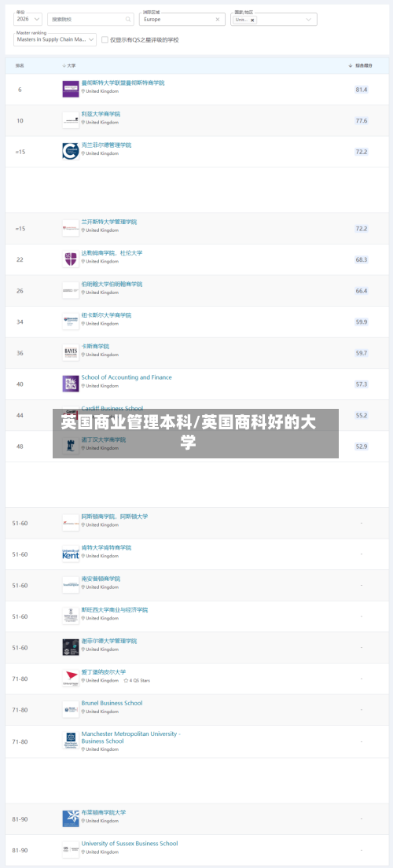The height and width of the screenshot is (868, 393).
Task: Click the blue star logo at first rank 81-90
Action: [71, 818]
